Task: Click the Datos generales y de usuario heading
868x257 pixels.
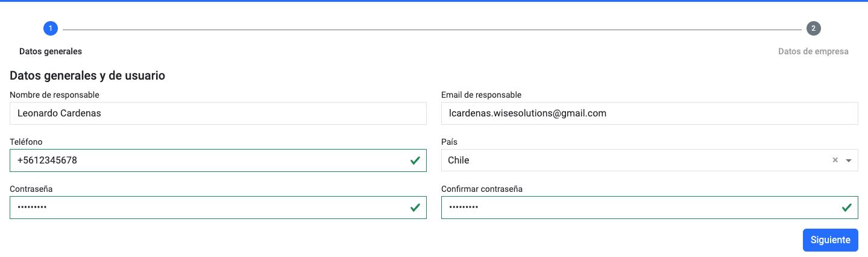Action: pos(87,75)
